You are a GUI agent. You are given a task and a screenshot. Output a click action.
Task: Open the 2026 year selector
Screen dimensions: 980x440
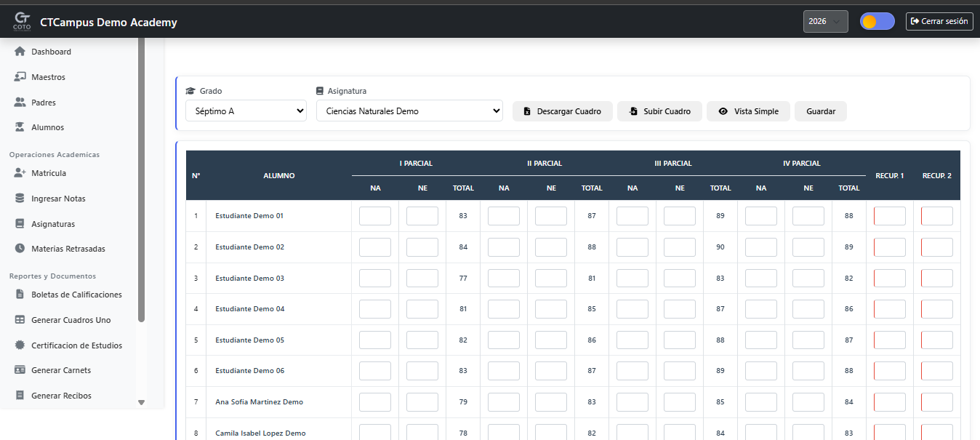[x=825, y=22]
